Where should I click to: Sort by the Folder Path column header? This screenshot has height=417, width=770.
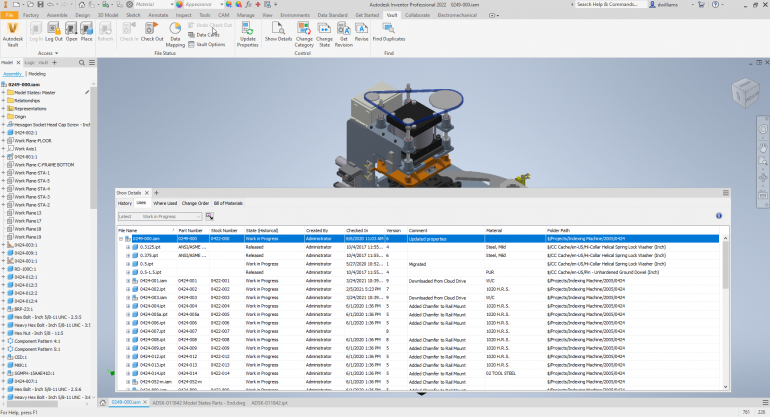(633, 230)
